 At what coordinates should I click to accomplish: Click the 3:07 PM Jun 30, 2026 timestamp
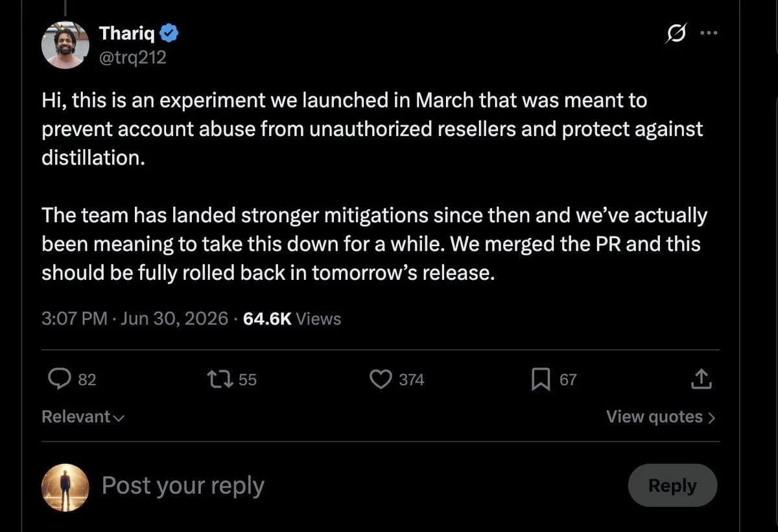click(x=135, y=318)
